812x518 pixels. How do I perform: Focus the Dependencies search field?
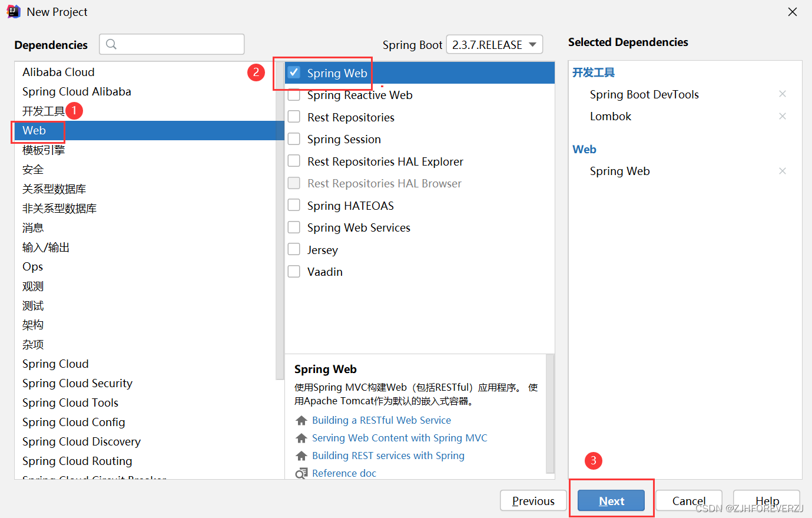(172, 44)
